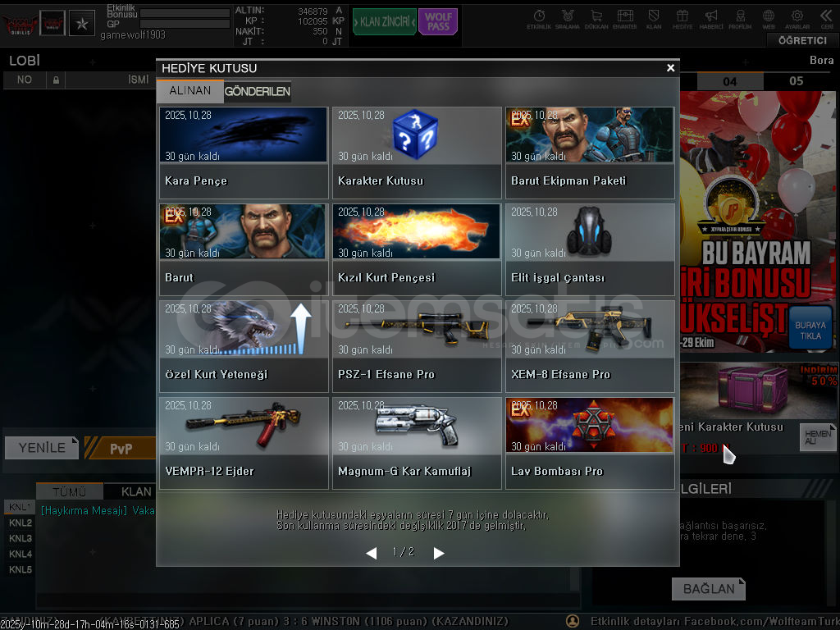
Task: Go to previous gift box page
Action: point(371,553)
